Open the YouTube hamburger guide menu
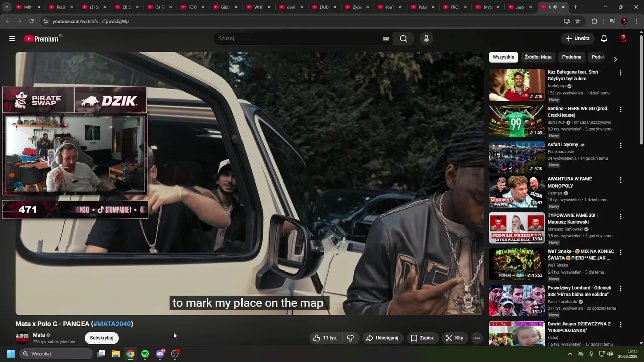This screenshot has width=644, height=362. tap(12, 39)
